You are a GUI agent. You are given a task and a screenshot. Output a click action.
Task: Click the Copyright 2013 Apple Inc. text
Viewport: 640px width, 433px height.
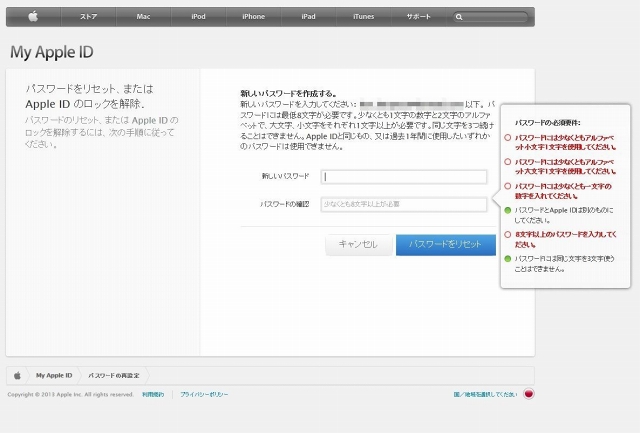click(71, 395)
